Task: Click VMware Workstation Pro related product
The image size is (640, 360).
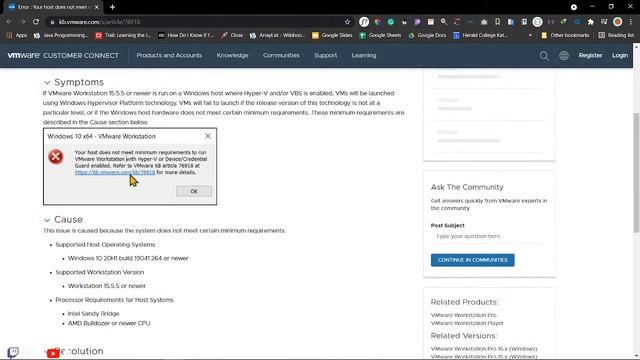Action: pos(463,315)
